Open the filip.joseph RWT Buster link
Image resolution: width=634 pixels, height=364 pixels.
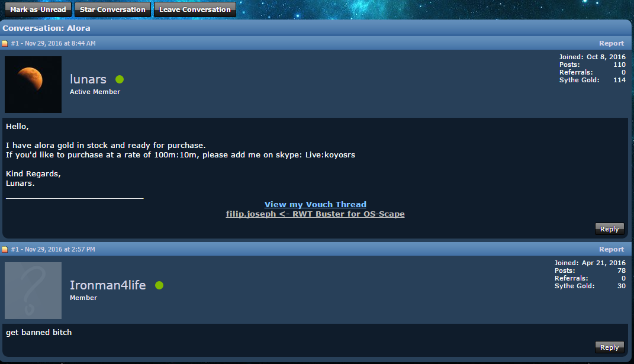click(x=316, y=214)
